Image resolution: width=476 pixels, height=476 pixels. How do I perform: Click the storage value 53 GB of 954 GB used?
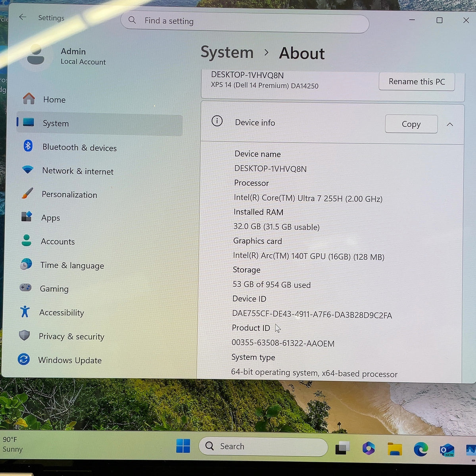click(272, 284)
